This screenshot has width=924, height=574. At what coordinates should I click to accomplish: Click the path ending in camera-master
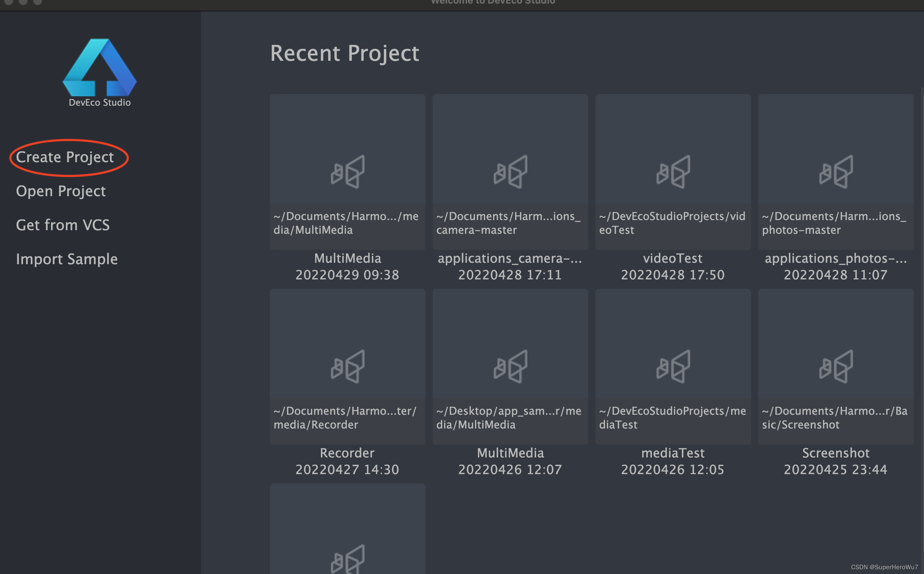pyautogui.click(x=508, y=223)
